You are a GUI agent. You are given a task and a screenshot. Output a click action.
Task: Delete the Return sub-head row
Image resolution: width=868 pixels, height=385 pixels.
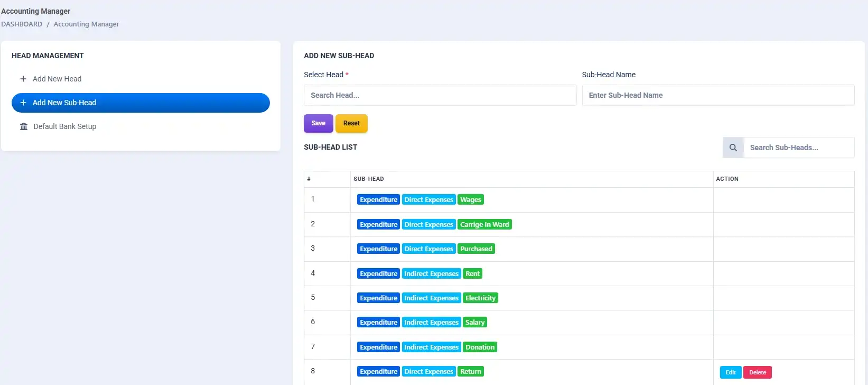point(757,372)
